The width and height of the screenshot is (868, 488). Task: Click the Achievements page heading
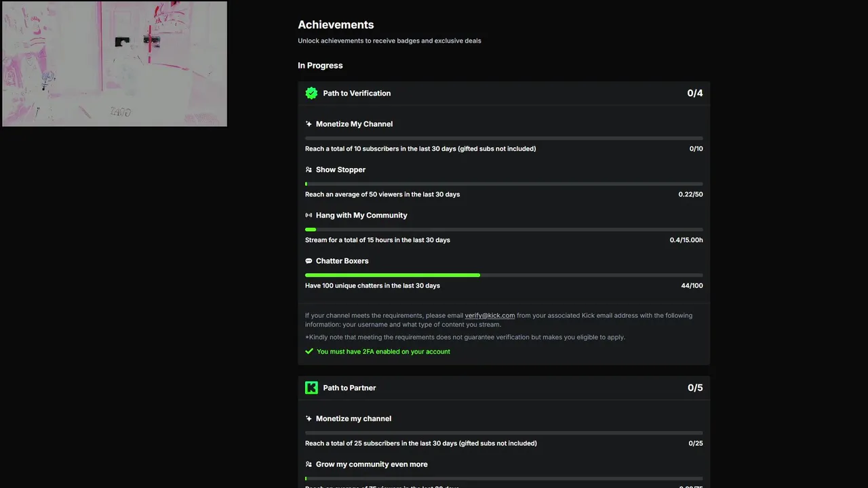coord(336,24)
